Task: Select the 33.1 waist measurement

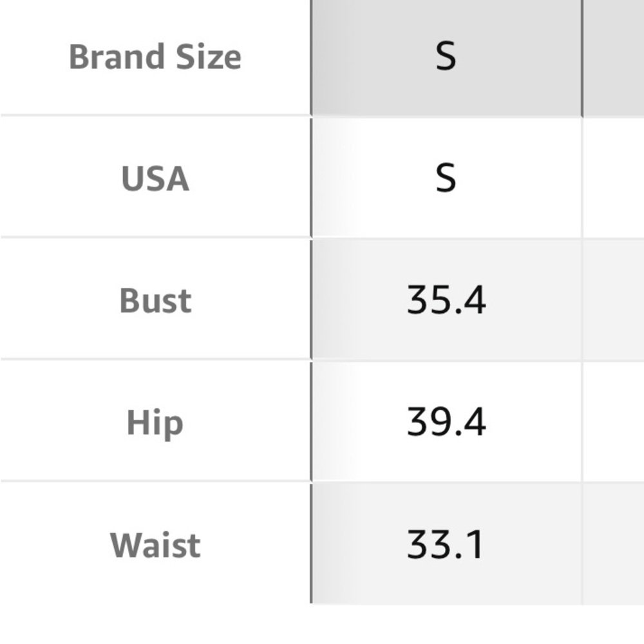Action: (446, 545)
